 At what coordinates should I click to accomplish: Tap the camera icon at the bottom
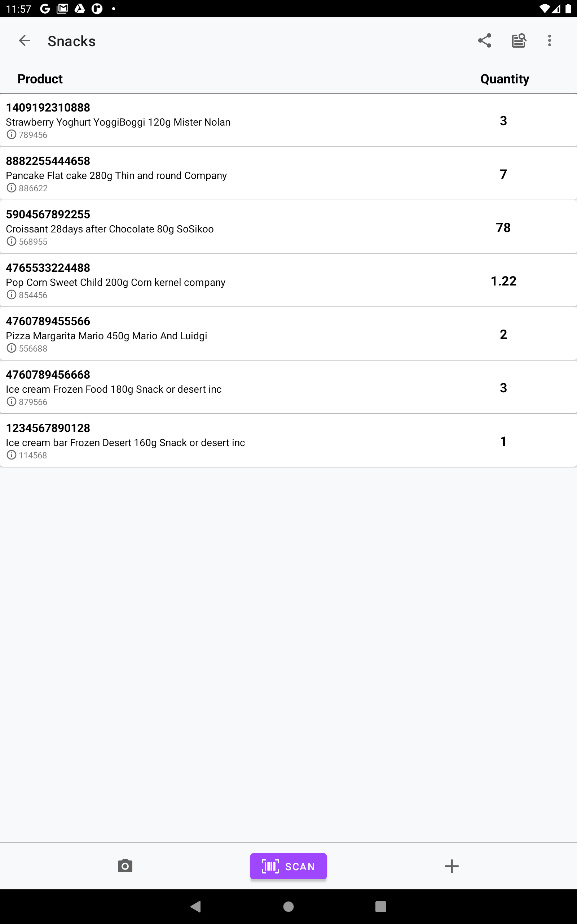click(125, 866)
